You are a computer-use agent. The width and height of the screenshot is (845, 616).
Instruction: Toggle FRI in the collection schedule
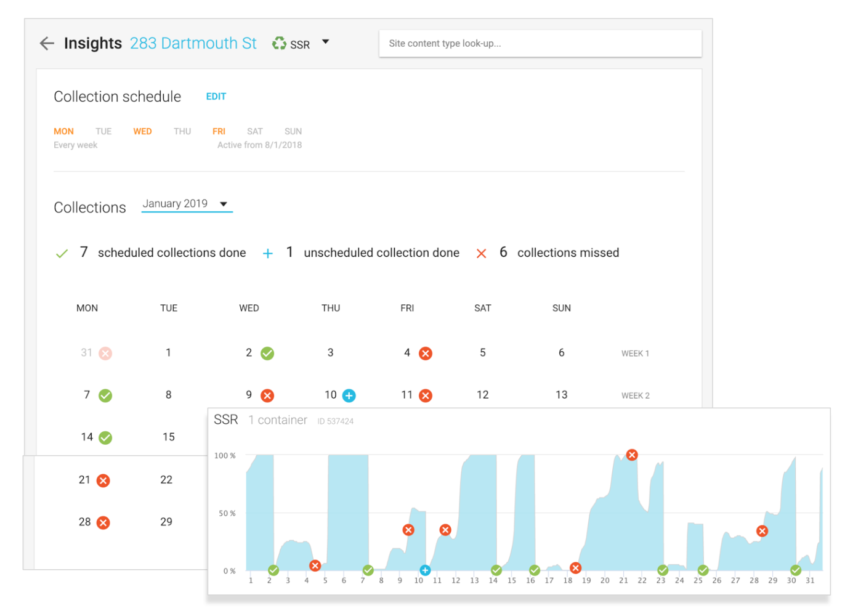pos(219,131)
